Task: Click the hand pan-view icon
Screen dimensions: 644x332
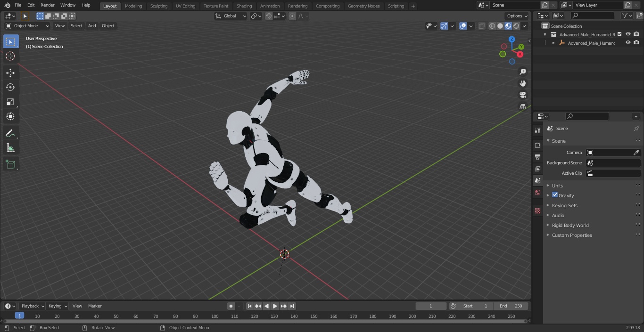Action: pos(522,83)
